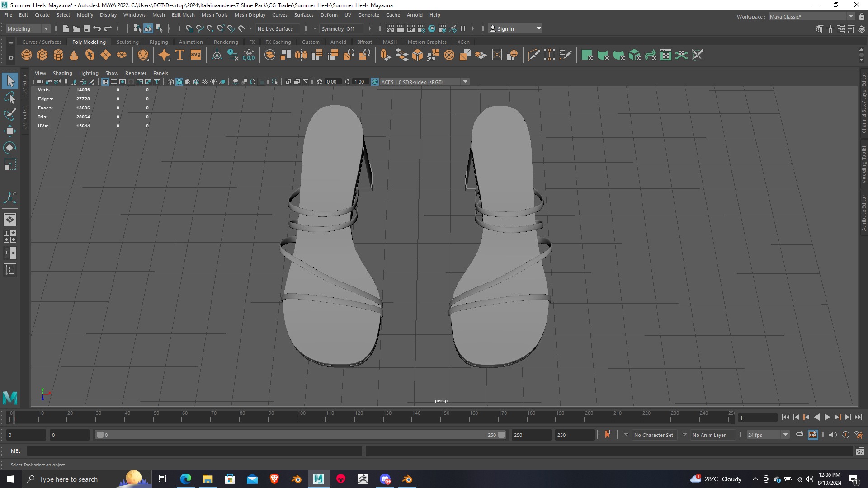Click No Live Surface field

pyautogui.click(x=277, y=28)
